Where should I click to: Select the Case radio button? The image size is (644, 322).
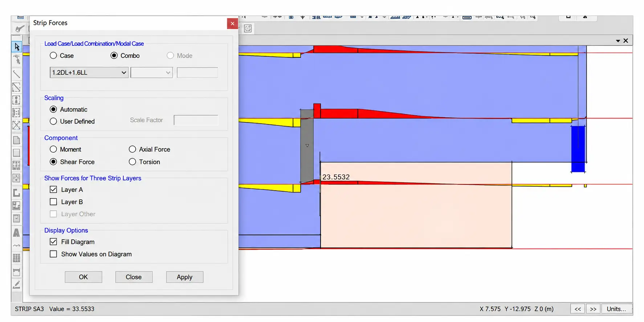53,56
